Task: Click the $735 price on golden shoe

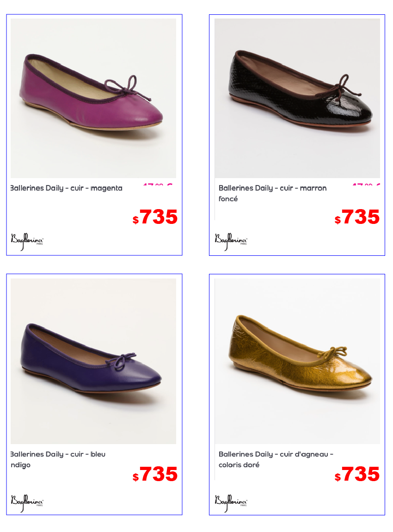Action: tap(357, 474)
